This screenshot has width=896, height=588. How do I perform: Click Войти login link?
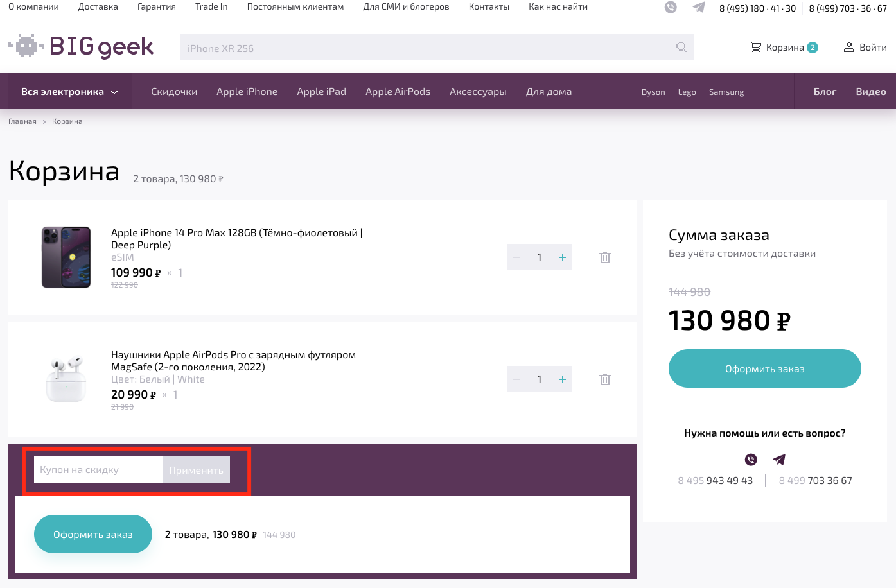click(873, 48)
